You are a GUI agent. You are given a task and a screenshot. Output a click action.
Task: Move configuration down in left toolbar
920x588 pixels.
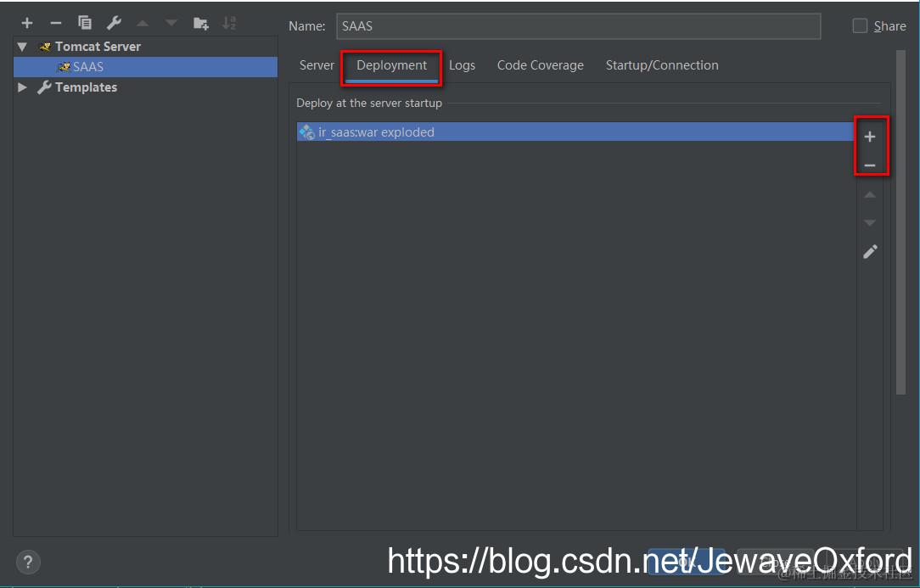pos(171,24)
